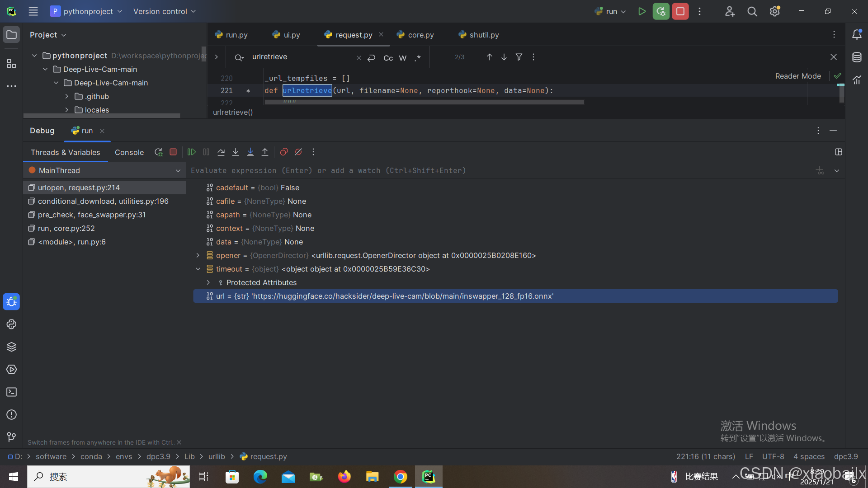Click the View Breakpoints icon
This screenshot has width=868, height=488.
[x=284, y=152]
